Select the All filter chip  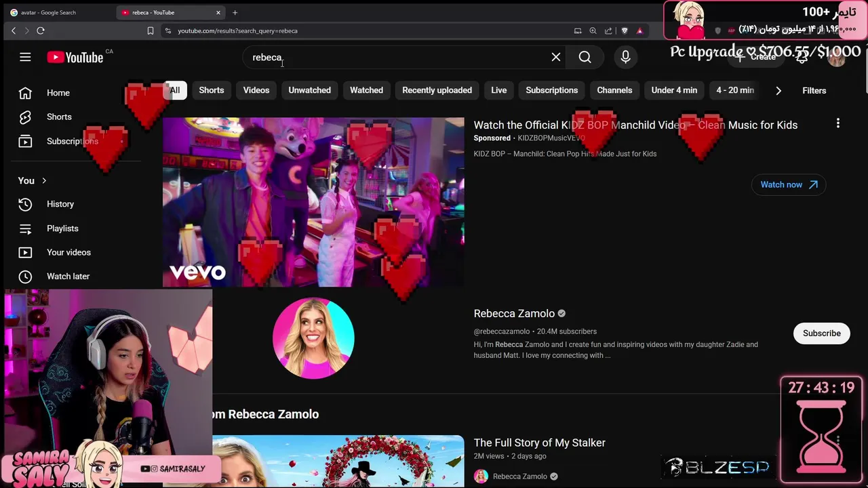coord(175,90)
